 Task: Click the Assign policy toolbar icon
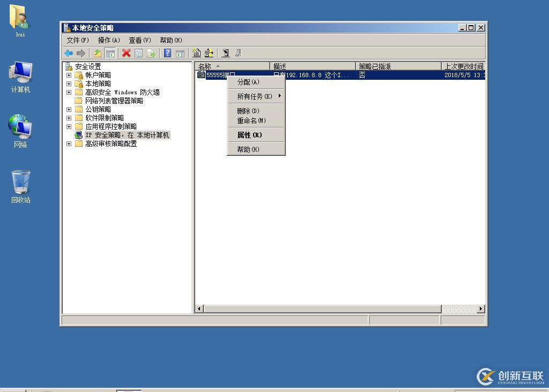tap(226, 53)
